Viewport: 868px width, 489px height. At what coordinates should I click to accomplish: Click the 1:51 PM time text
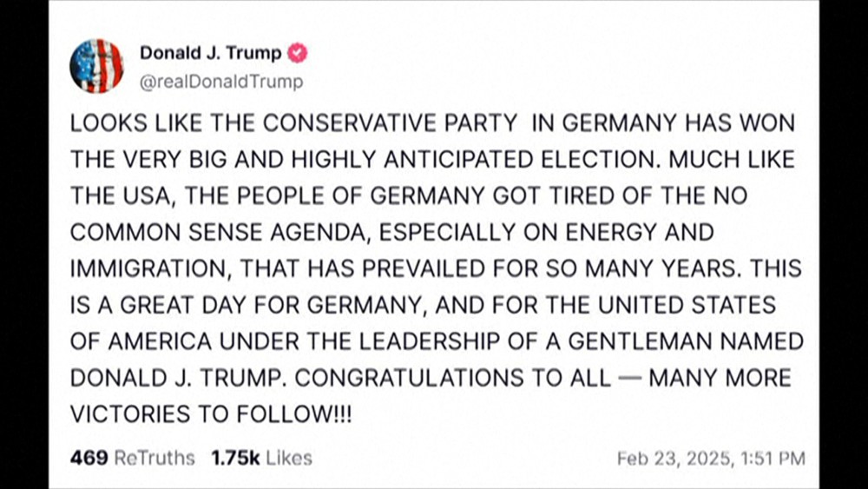tap(774, 458)
